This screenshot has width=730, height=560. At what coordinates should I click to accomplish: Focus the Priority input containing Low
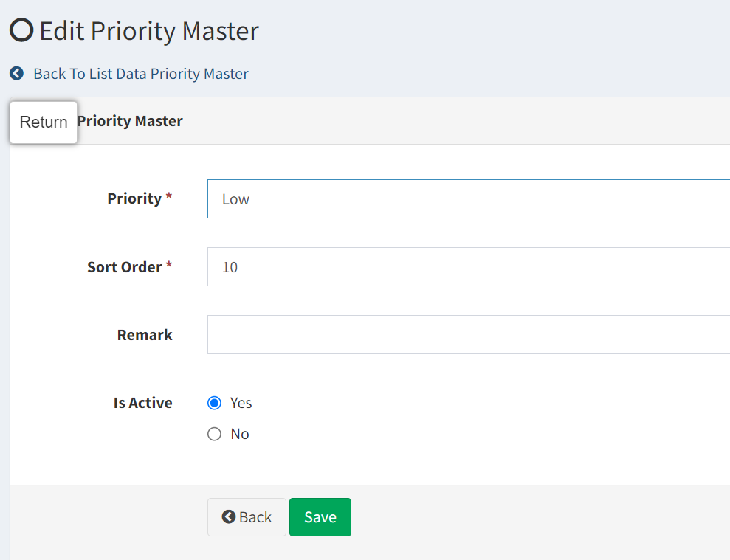click(x=469, y=198)
